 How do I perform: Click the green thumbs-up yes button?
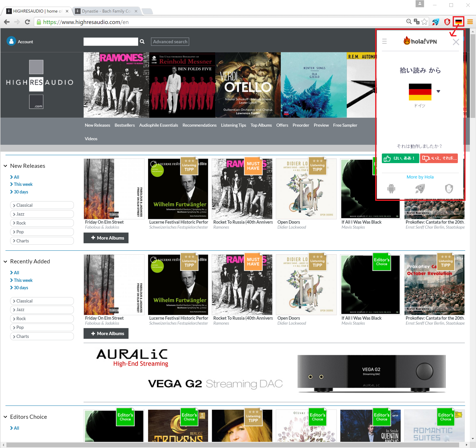pos(400,158)
